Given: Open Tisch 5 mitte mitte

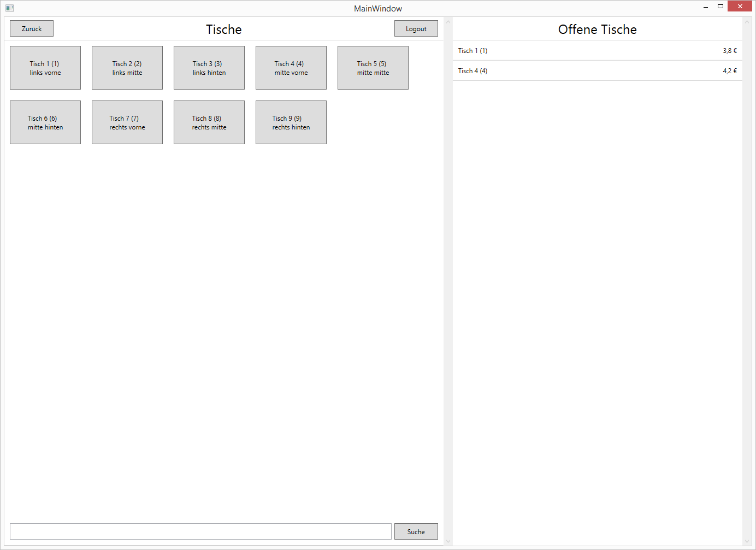Looking at the screenshot, I should 373,68.
